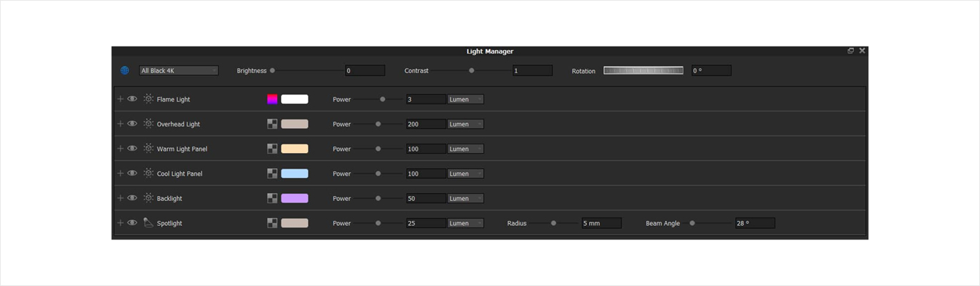Click the Flame Light power field showing 3
980x286 pixels.
(x=426, y=99)
